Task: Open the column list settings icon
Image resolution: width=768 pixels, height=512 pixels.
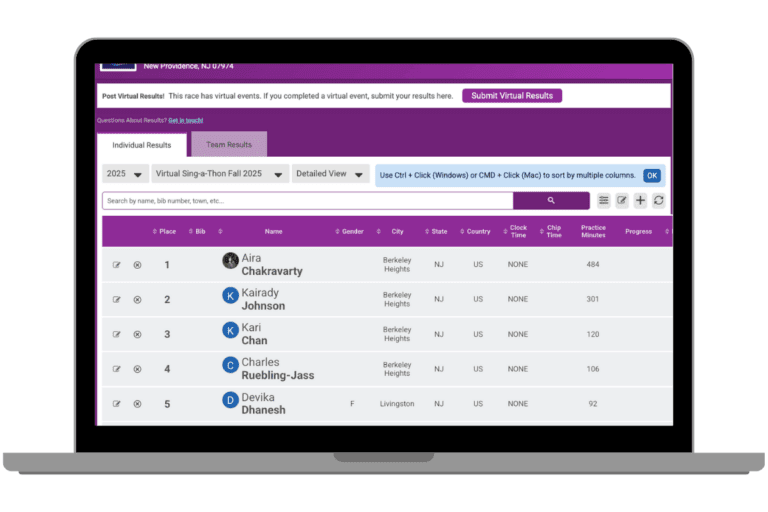Action: point(604,201)
